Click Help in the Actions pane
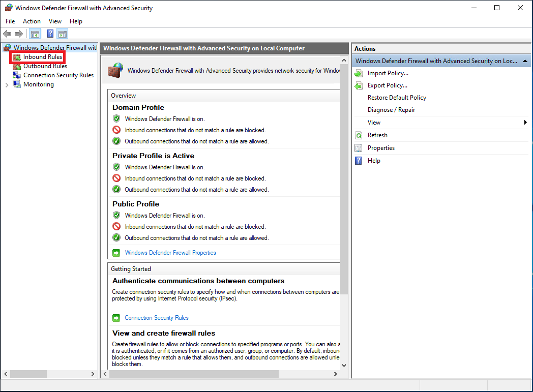This screenshot has height=392, width=533. click(x=374, y=161)
